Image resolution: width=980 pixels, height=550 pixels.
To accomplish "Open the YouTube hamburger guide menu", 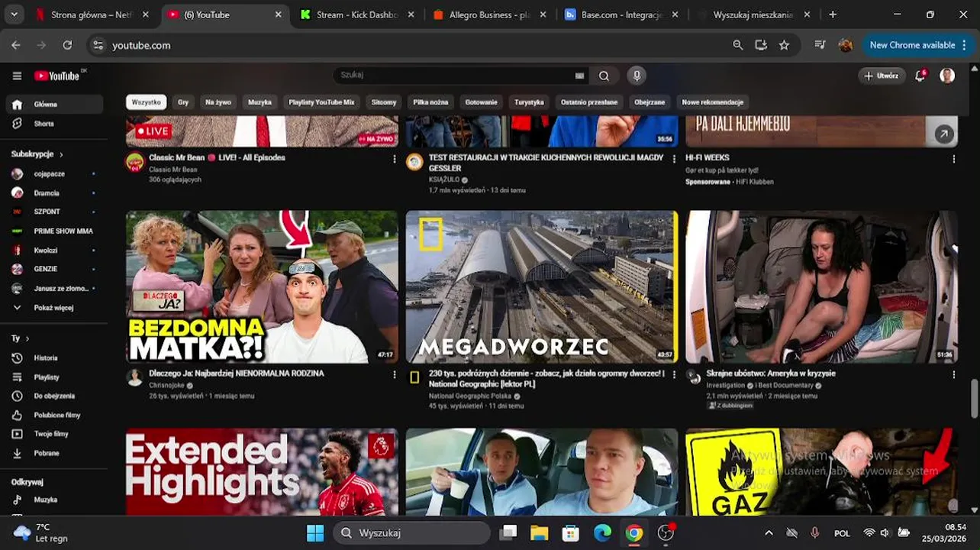I will 17,76.
